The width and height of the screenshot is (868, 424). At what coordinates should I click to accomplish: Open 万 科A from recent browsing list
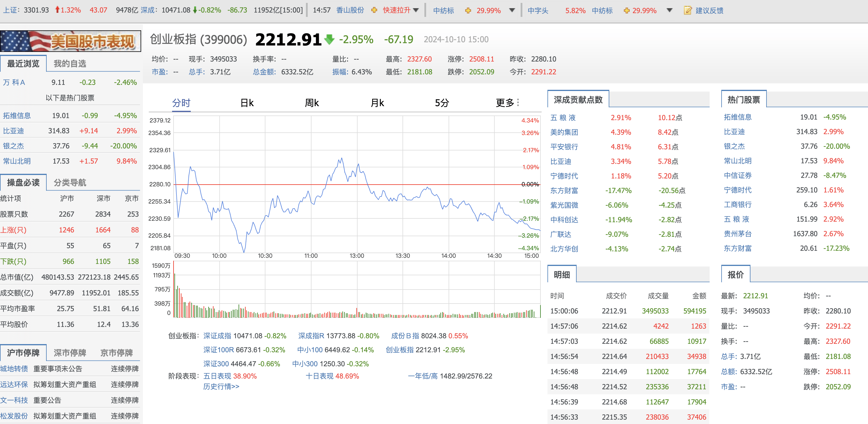click(x=15, y=82)
